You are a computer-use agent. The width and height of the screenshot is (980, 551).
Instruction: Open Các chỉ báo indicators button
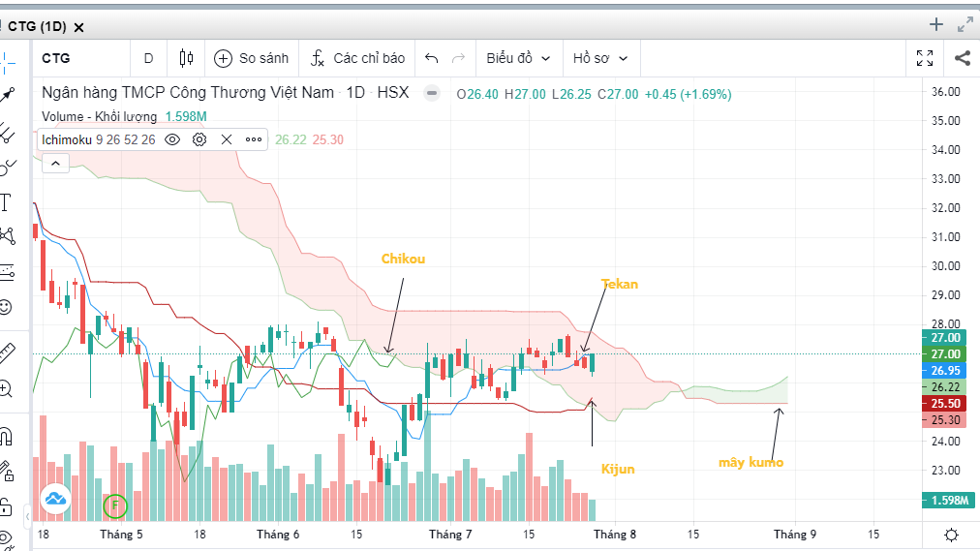coord(357,58)
